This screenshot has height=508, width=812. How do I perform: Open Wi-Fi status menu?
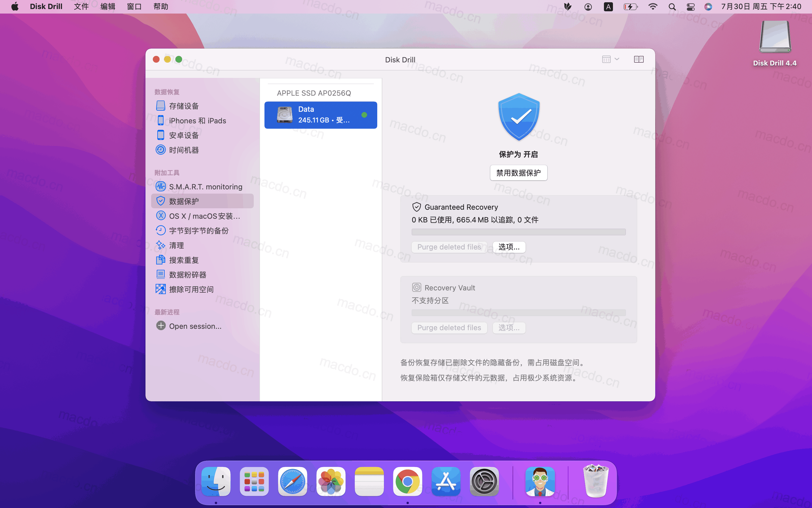point(653,7)
